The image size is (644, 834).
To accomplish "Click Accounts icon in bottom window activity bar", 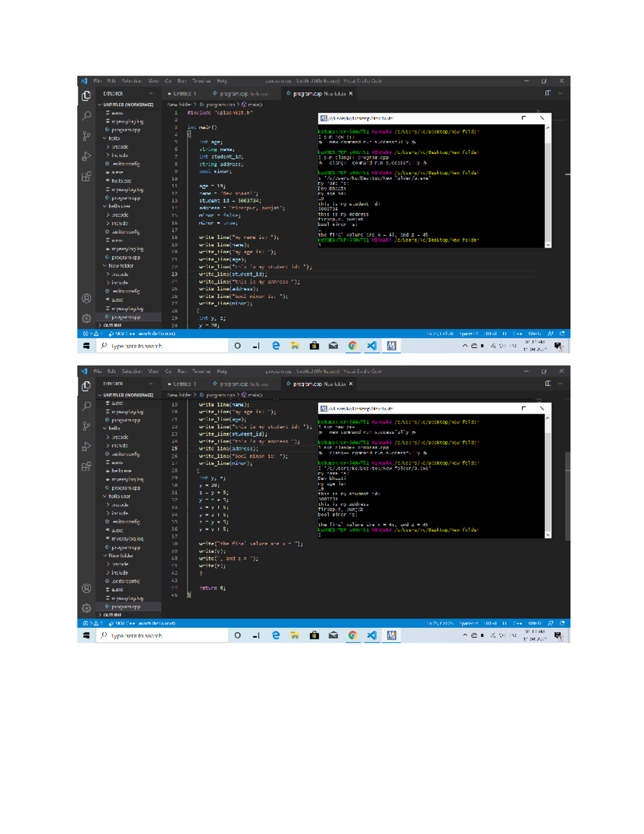I will [x=86, y=588].
